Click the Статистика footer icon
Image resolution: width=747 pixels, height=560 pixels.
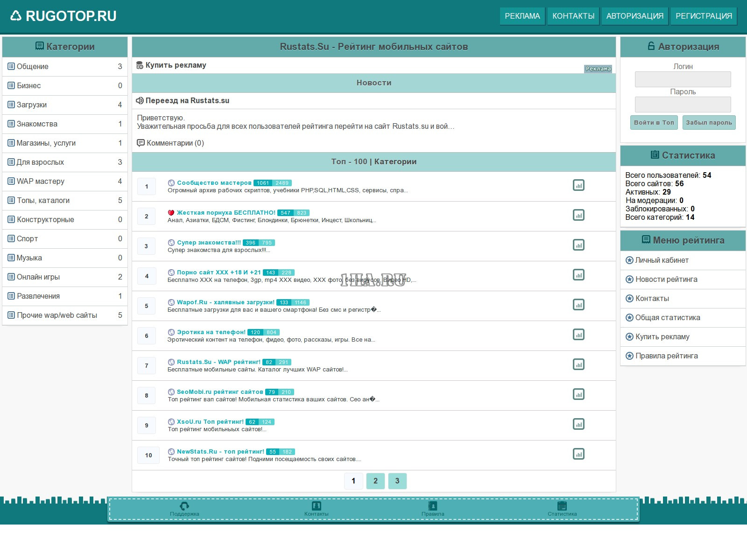tap(562, 506)
